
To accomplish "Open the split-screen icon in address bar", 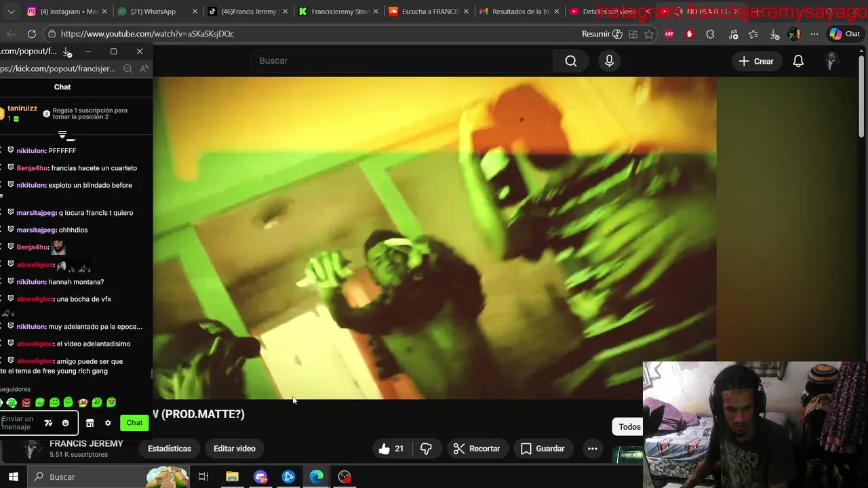I will point(633,34).
